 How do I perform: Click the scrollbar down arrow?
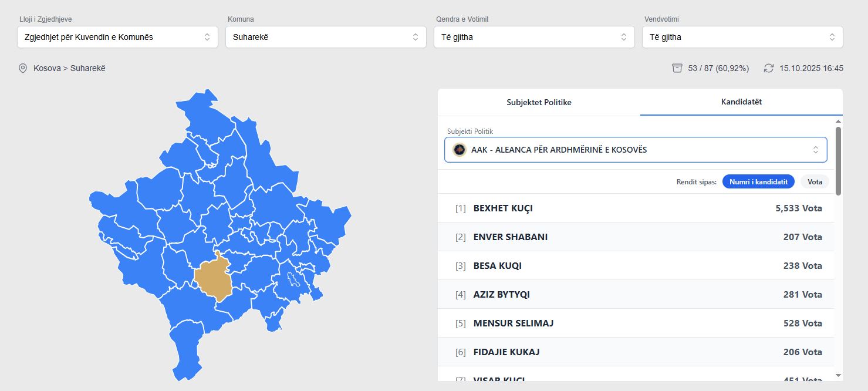(x=838, y=375)
